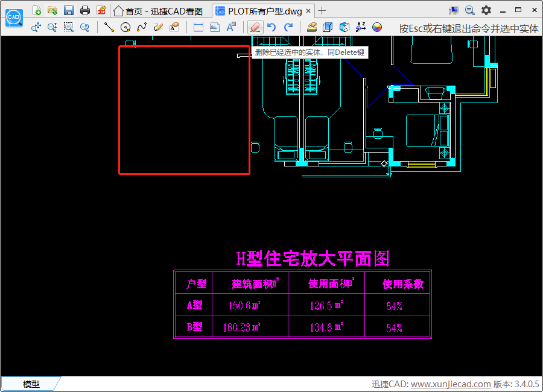Undo the last action
Viewport: 543px width, 392px height.
[x=272, y=27]
